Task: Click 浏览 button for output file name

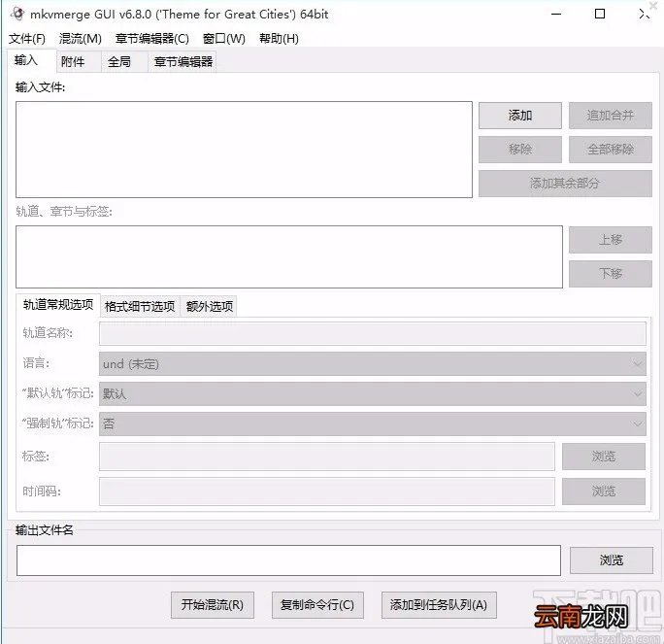Action: tap(611, 560)
